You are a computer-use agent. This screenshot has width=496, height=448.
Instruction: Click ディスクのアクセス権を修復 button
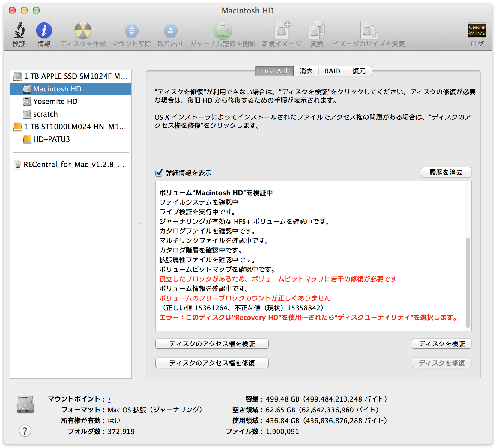click(212, 363)
